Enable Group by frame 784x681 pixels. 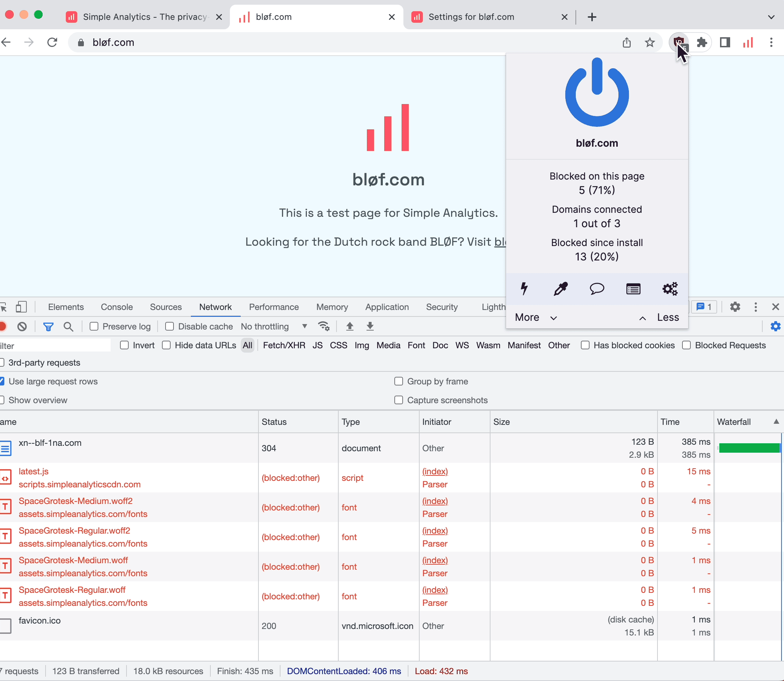tap(398, 381)
